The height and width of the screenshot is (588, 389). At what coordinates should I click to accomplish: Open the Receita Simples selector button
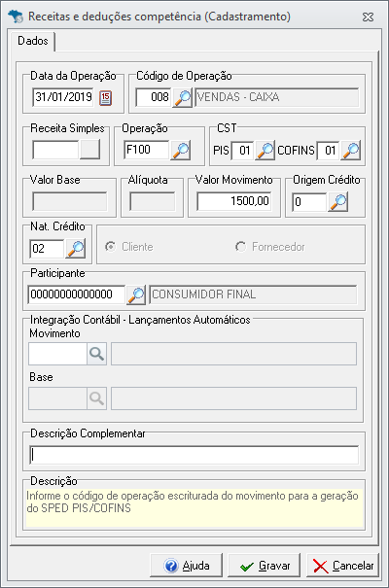point(89,150)
